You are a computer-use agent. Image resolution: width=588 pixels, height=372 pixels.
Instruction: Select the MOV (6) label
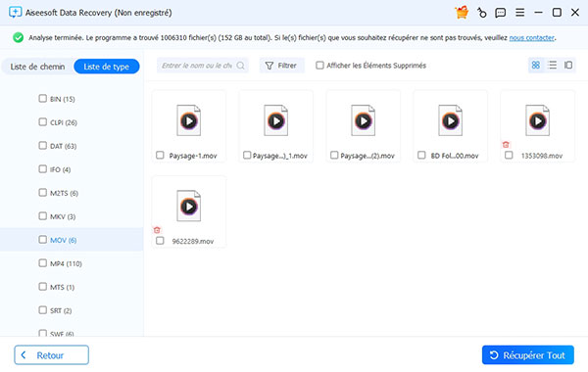(64, 240)
